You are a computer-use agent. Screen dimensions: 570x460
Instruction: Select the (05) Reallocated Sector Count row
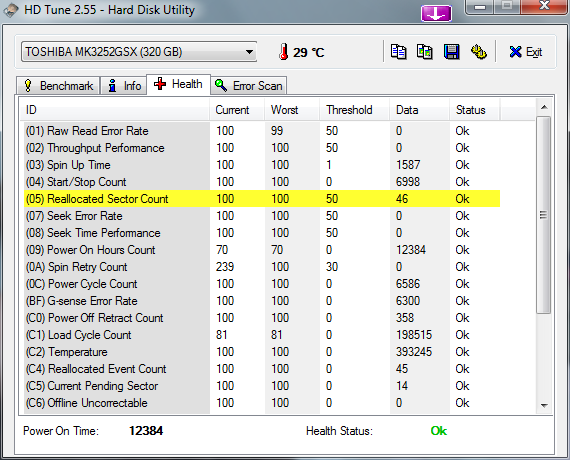262,199
